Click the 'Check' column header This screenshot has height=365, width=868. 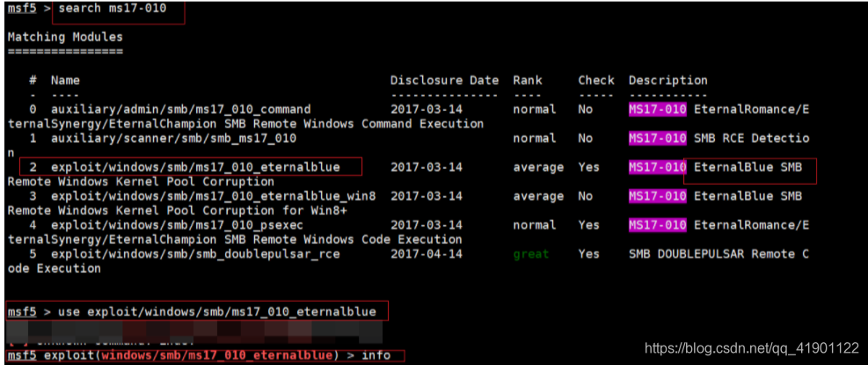(596, 80)
